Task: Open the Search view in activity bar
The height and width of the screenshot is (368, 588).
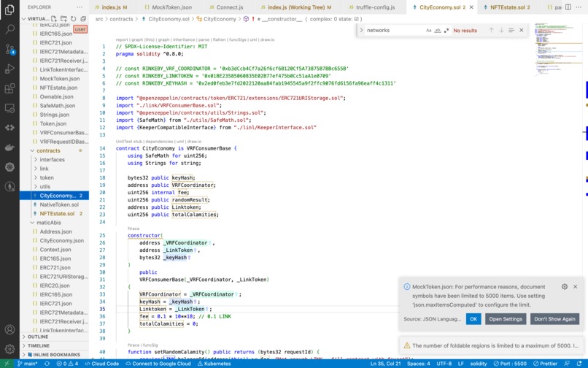Action: [x=9, y=29]
